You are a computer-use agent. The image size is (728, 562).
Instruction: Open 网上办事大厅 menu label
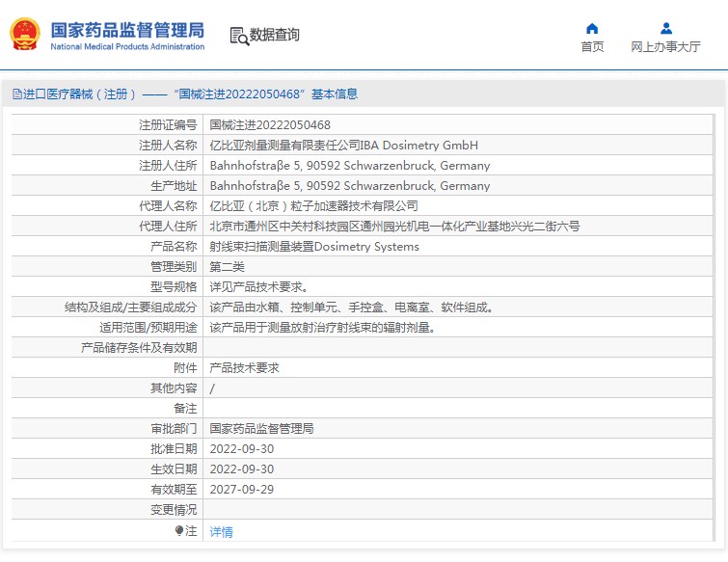click(665, 46)
